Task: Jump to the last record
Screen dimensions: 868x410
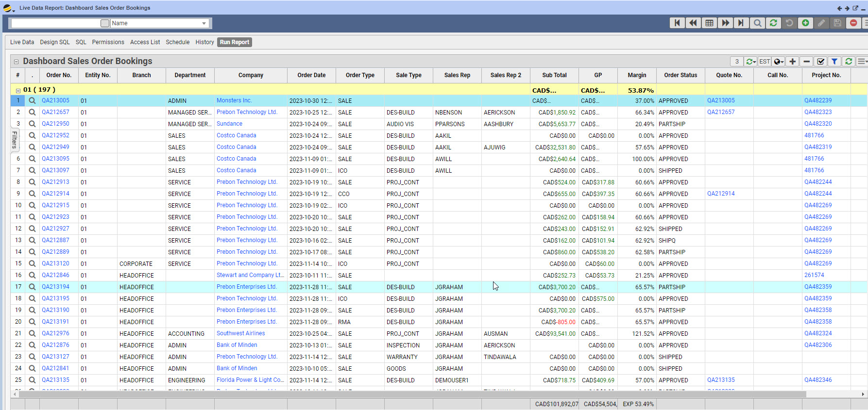Action: 741,23
